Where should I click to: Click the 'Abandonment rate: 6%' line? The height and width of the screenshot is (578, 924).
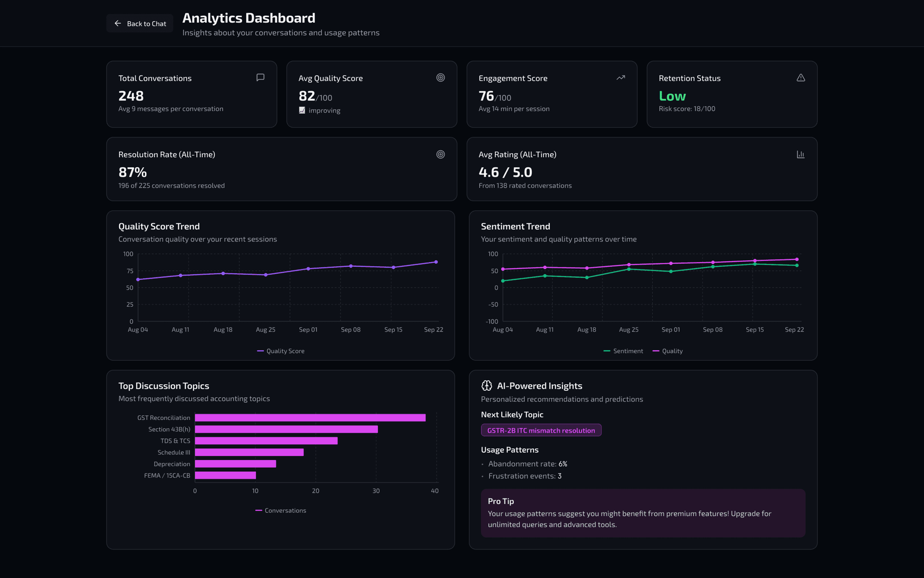[528, 464]
